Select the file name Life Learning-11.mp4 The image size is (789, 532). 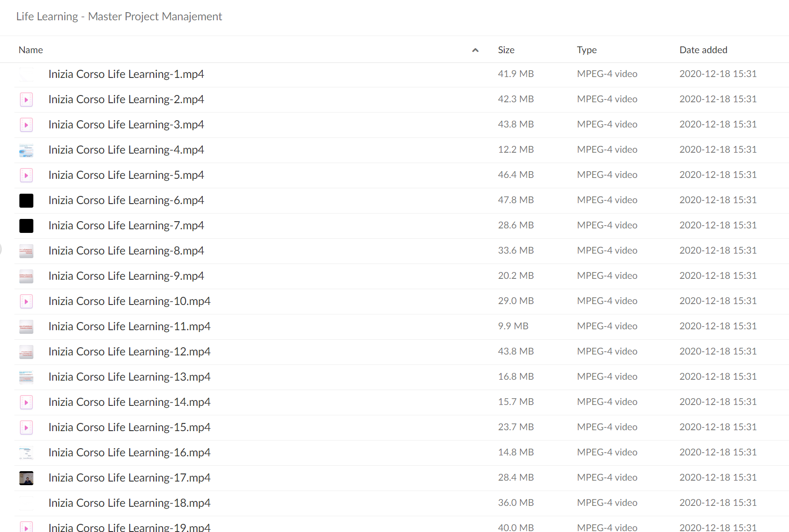[129, 327]
